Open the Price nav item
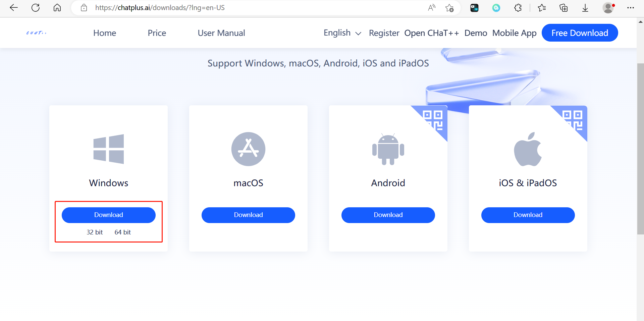This screenshot has width=644, height=321. (x=157, y=33)
